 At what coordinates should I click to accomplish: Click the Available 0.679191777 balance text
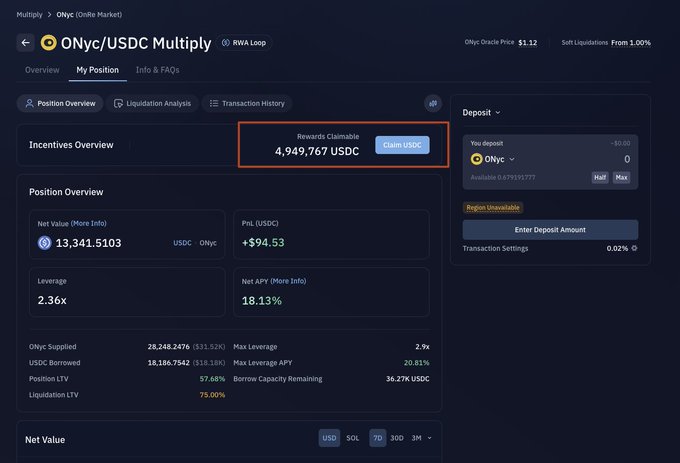tap(503, 177)
